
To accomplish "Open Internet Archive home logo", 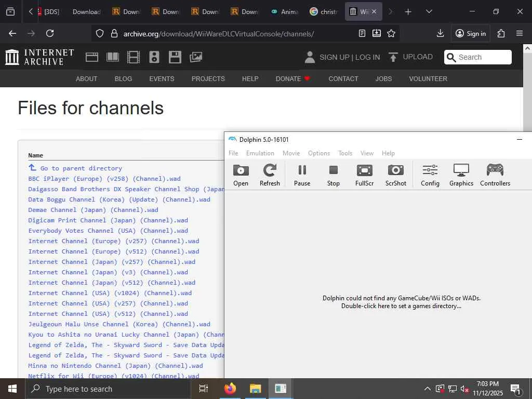I will coord(39,57).
